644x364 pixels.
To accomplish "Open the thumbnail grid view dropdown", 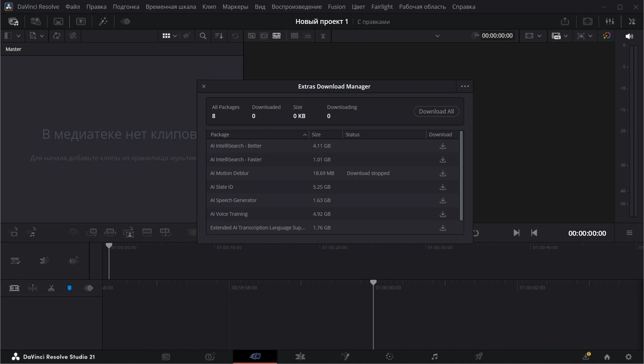I will tap(175, 36).
